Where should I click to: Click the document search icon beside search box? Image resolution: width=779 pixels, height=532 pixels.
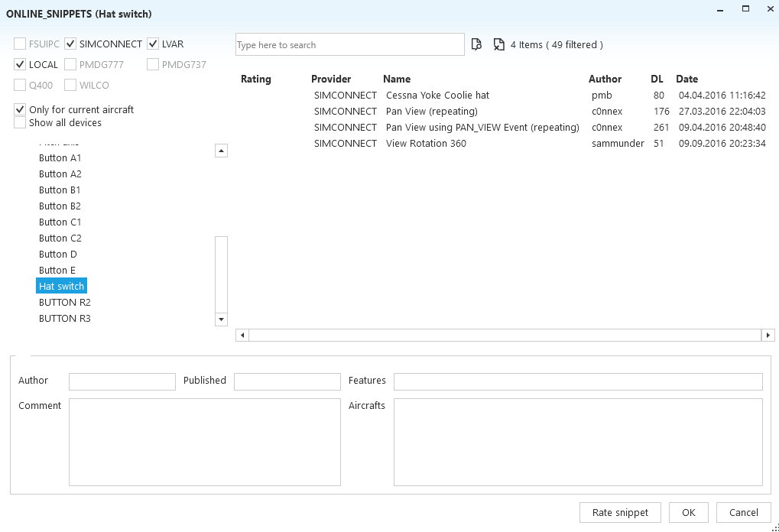point(476,44)
